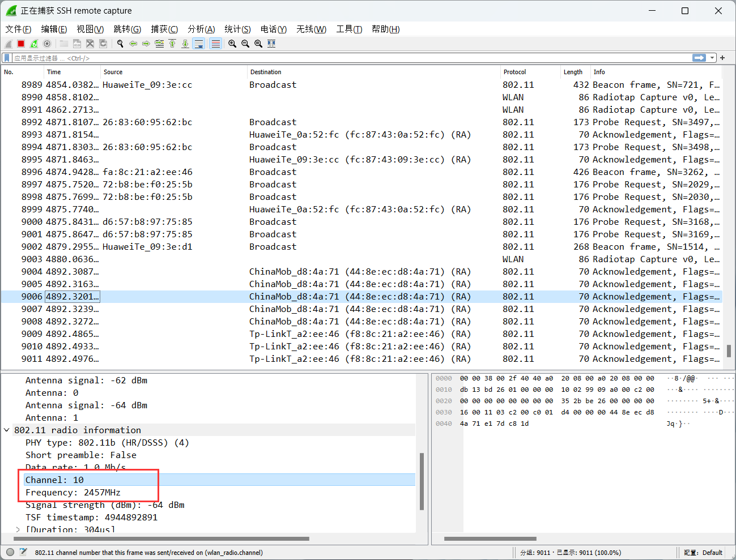The width and height of the screenshot is (736, 560).
Task: Click the reload capture file icon
Action: click(103, 44)
